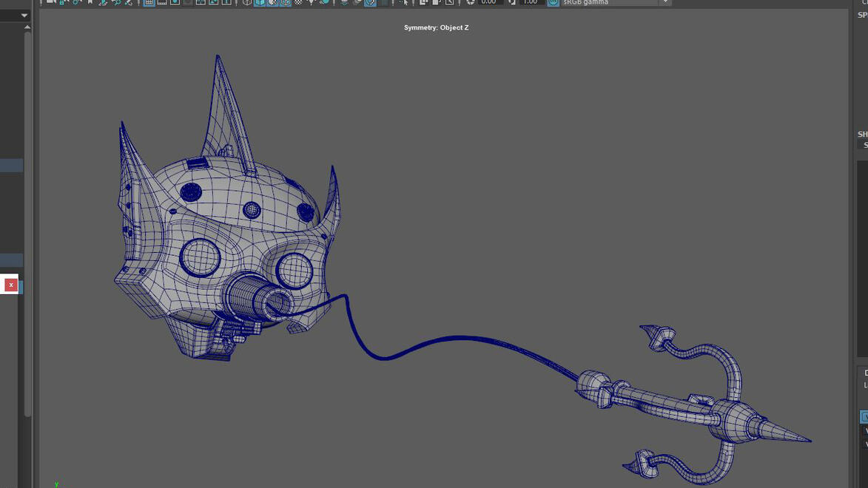
Task: Click the gamma value field showing 1.00
Action: tap(530, 2)
